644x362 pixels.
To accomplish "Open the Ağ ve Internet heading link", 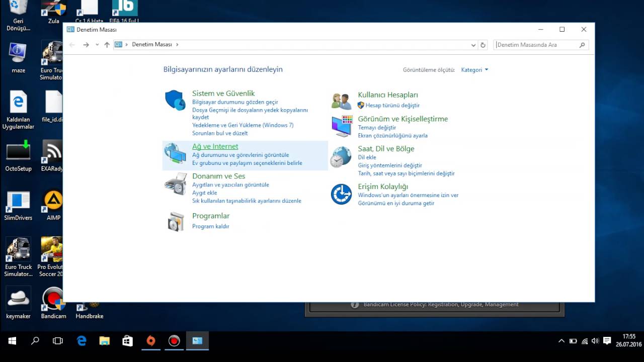I will click(215, 146).
